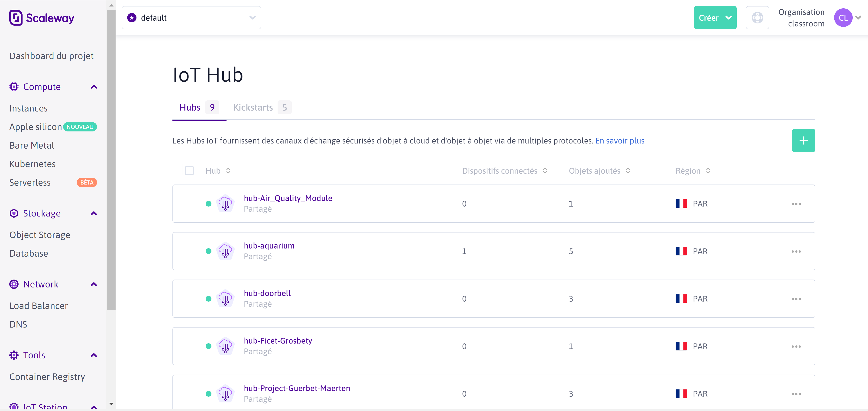The height and width of the screenshot is (411, 868).
Task: Click the default project star icon
Action: pyautogui.click(x=132, y=18)
